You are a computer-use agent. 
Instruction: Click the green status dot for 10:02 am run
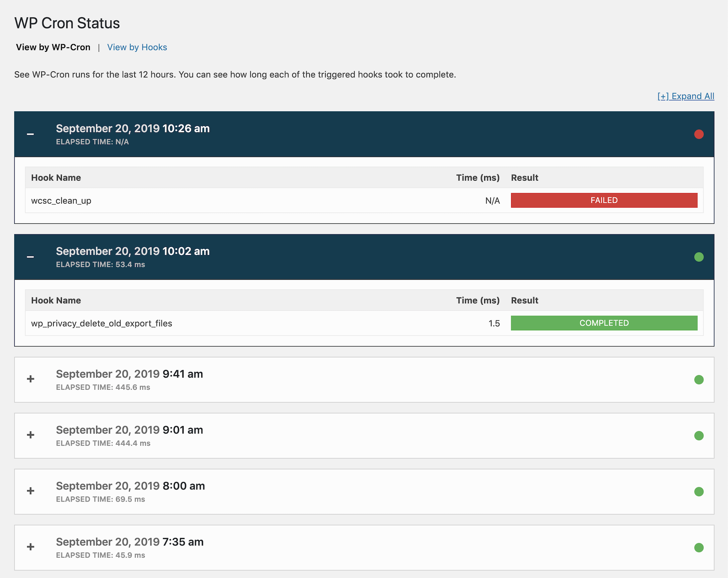point(699,257)
